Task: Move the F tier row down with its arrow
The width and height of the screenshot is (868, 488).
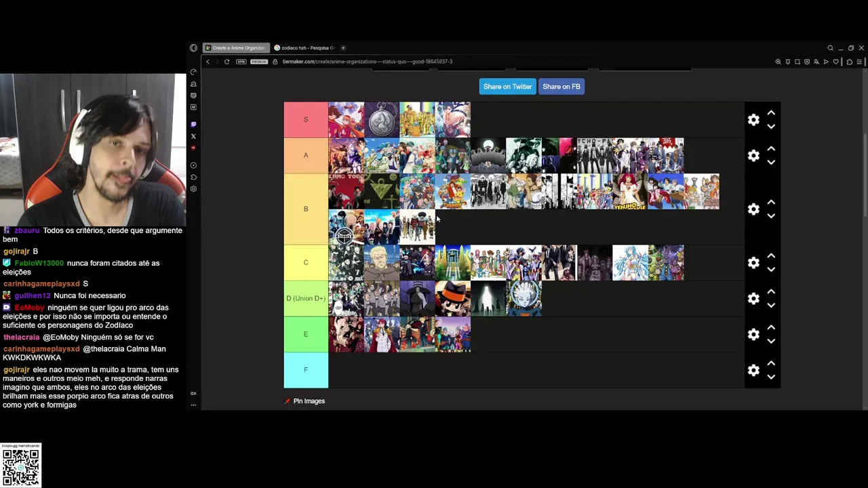Action: [x=771, y=378]
